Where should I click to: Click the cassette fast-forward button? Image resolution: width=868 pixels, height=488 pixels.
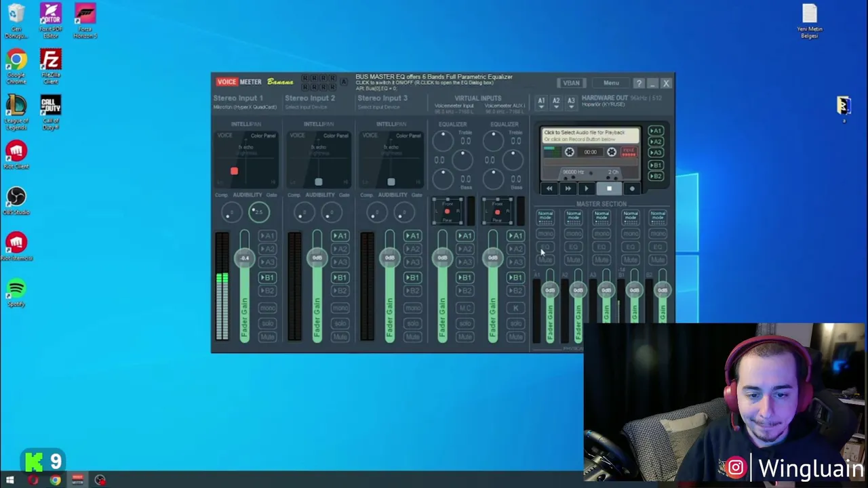[x=568, y=189]
